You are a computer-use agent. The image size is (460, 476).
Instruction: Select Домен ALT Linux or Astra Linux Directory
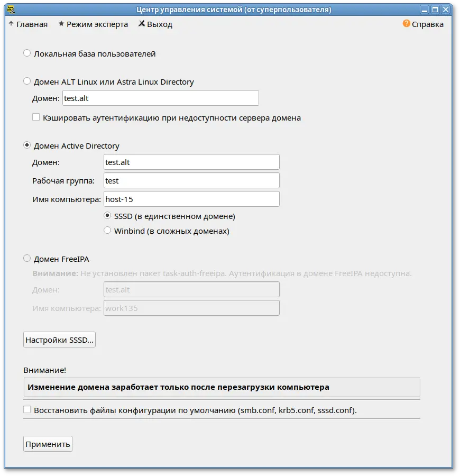(x=27, y=82)
